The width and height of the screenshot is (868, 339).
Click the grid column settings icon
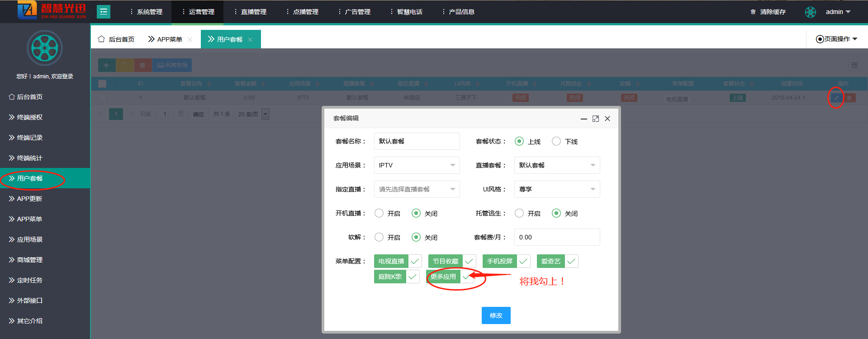click(x=854, y=65)
